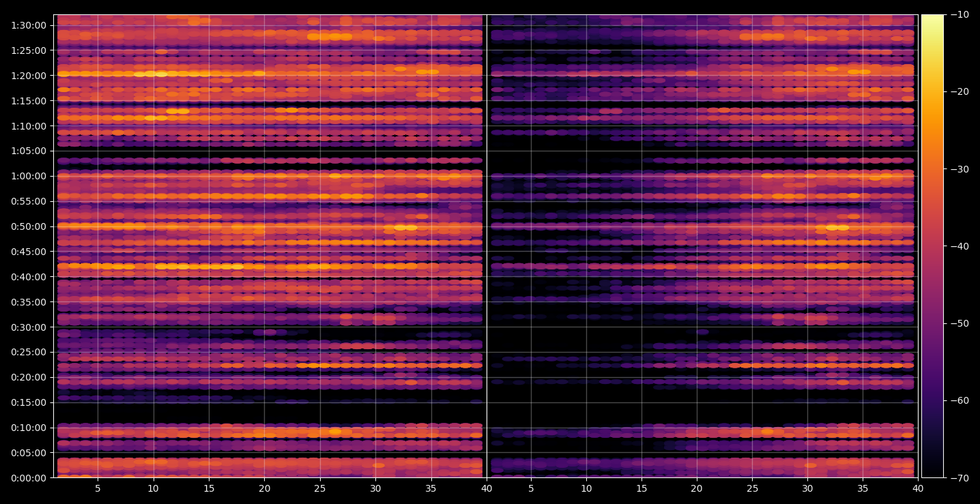Click the 0:50:00 time axis label
Image resolution: width=980 pixels, height=504 pixels.
[x=29, y=226]
